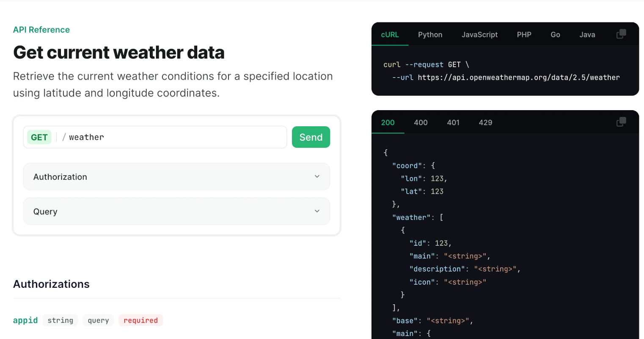Click the Send button

[311, 137]
